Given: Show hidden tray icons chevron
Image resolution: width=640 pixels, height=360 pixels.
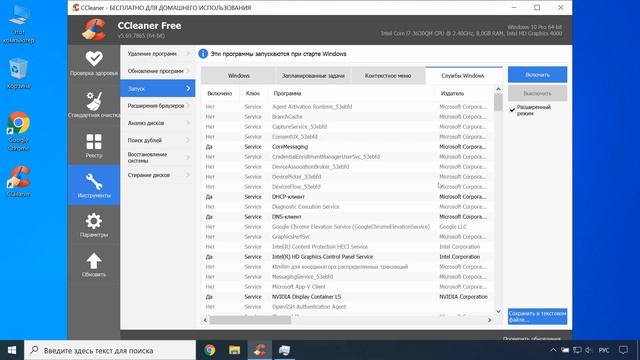Looking at the screenshot, I should pyautogui.click(x=553, y=350).
